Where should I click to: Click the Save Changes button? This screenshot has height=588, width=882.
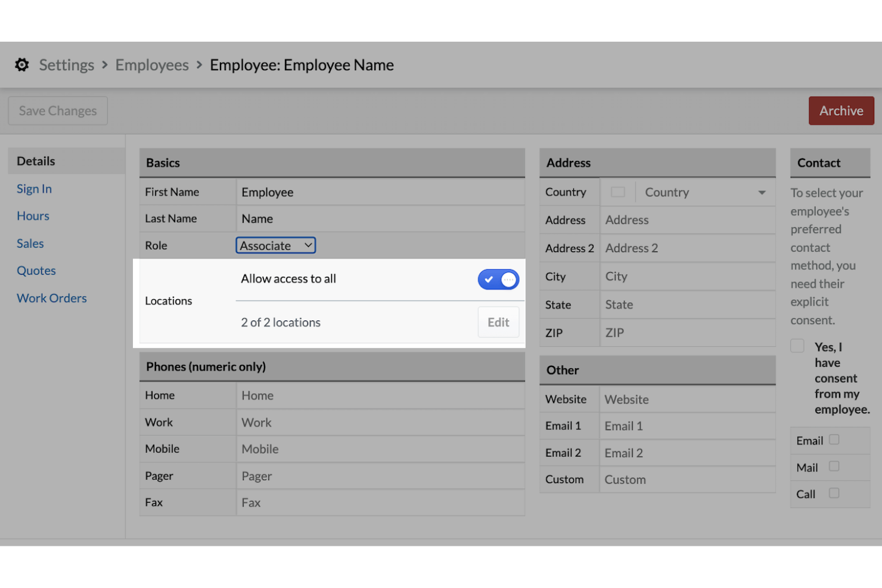(58, 111)
